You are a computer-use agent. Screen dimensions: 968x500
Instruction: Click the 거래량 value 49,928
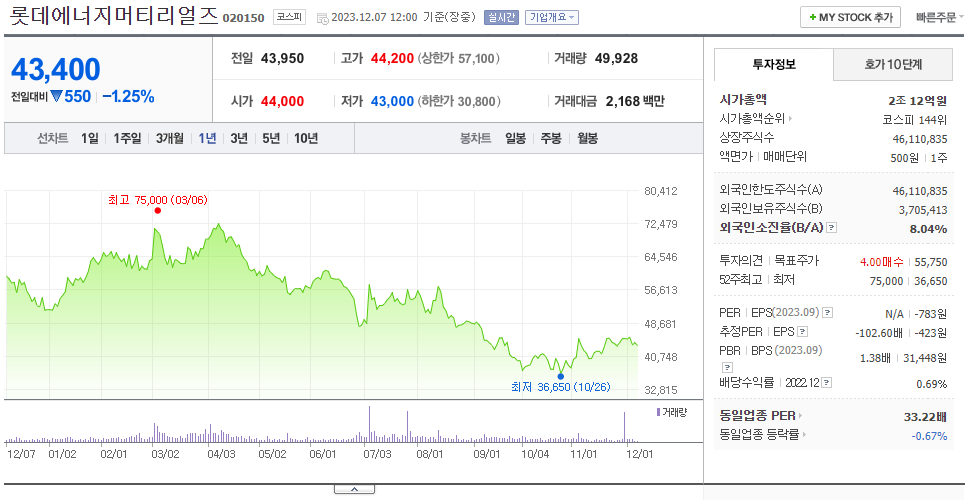point(616,59)
